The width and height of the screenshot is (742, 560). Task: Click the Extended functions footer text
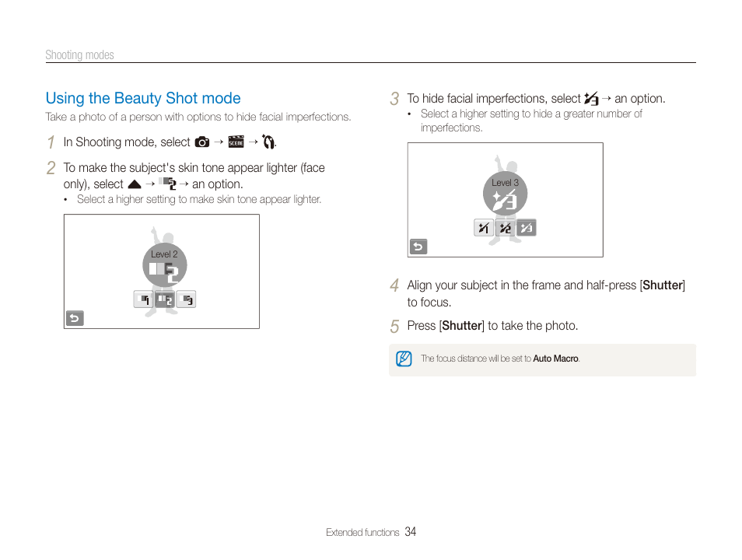point(362,533)
